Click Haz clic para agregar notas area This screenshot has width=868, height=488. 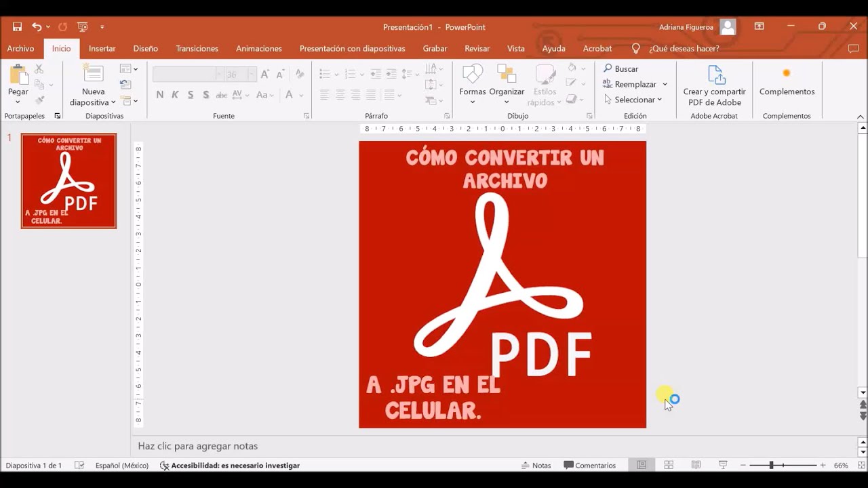click(x=198, y=446)
